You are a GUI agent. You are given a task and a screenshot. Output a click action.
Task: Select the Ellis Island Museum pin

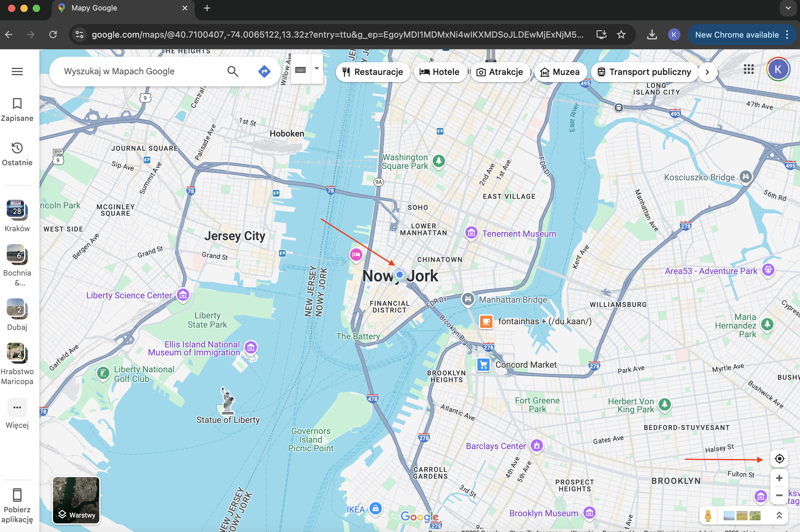[x=251, y=347]
